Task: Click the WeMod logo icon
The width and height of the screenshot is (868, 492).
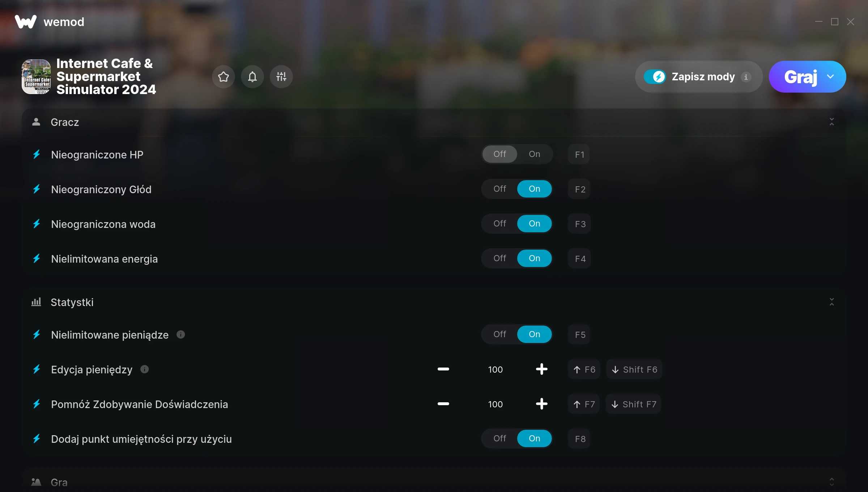Action: 26,22
